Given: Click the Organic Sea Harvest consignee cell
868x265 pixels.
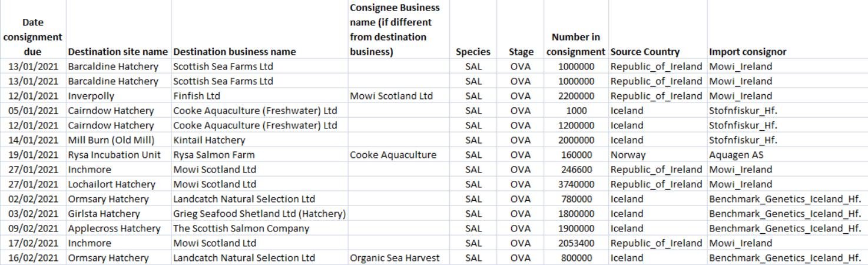Looking at the screenshot, I should click(x=395, y=258).
